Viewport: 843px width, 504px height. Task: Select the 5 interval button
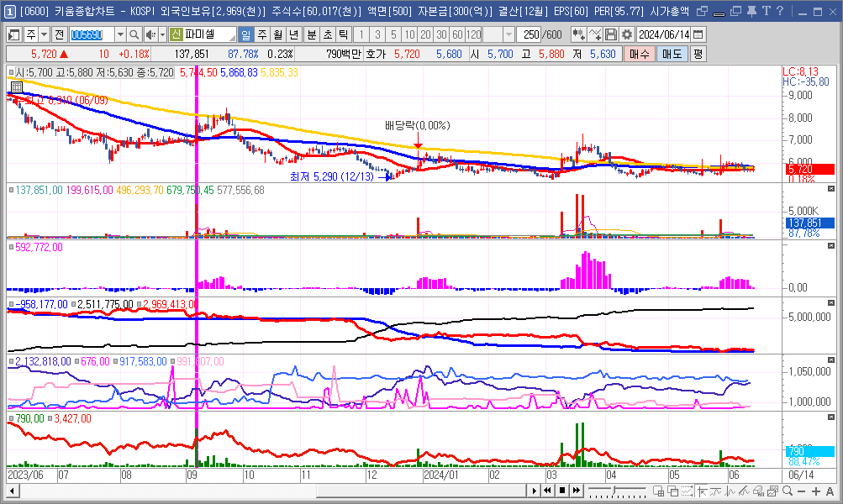[x=393, y=34]
